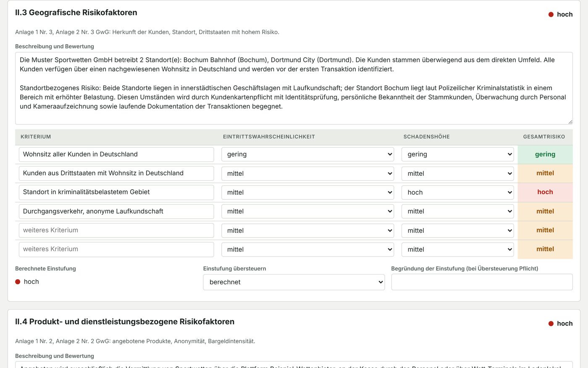Open Schadenshöhe dropdown for Wohnsitz aller Kunden row
Image resolution: width=588 pixels, height=368 pixels.
[x=457, y=154]
